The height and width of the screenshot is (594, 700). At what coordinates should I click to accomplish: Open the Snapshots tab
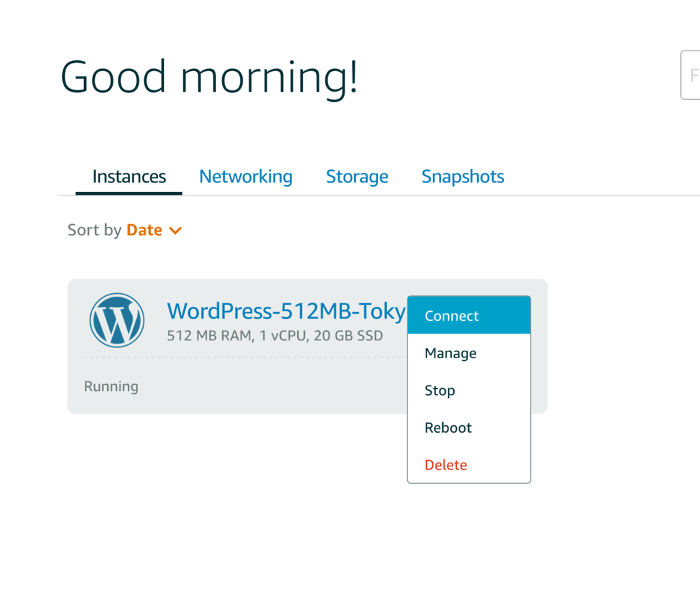pos(463,177)
